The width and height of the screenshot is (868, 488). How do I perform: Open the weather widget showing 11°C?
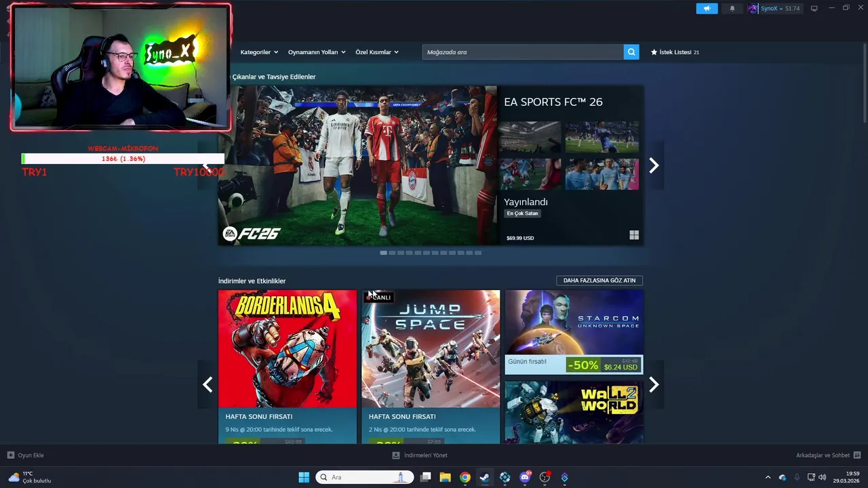[x=30, y=477]
